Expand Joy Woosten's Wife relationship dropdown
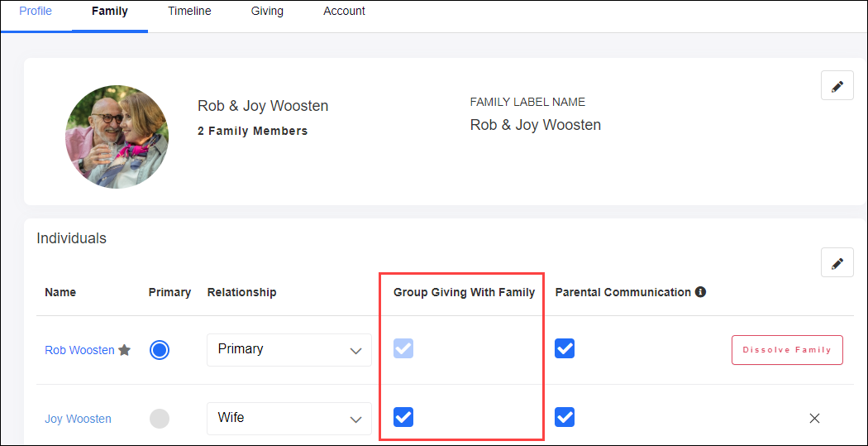The width and height of the screenshot is (868, 446). (289, 419)
